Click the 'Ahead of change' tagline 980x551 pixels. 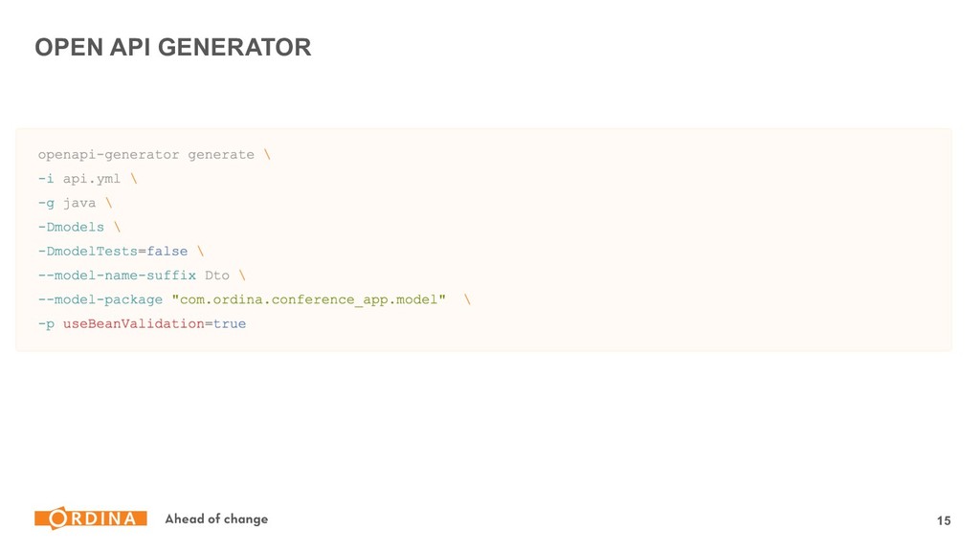pyautogui.click(x=216, y=518)
